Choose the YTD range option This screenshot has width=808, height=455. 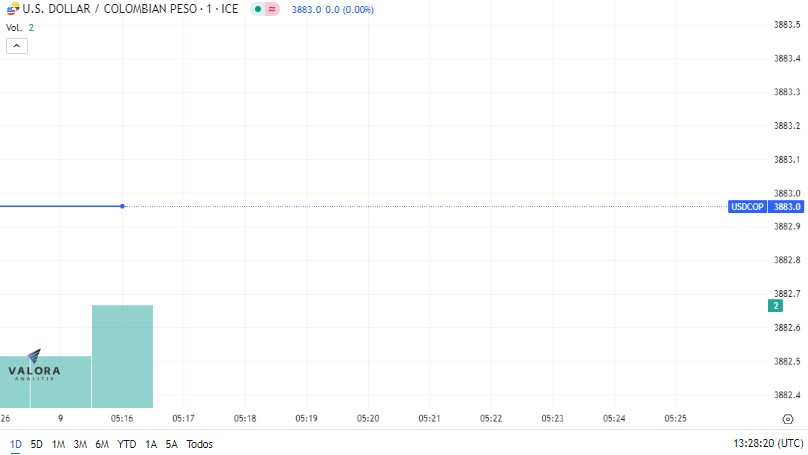coord(127,444)
